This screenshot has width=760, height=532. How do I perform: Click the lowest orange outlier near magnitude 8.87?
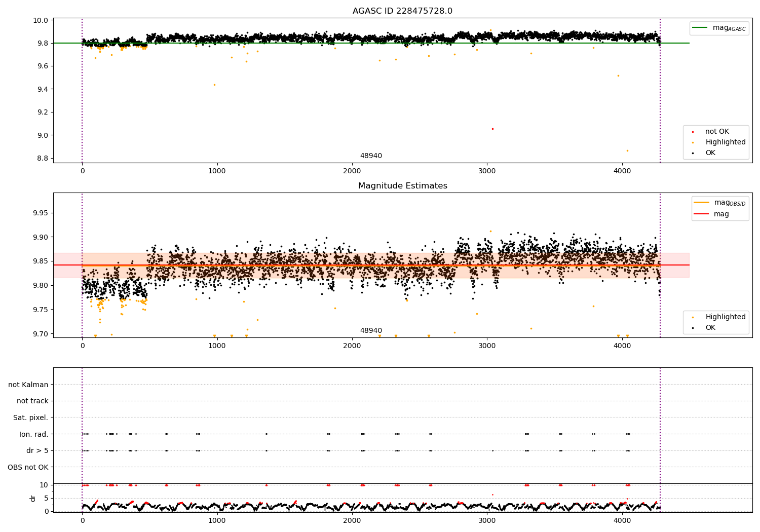pos(627,150)
